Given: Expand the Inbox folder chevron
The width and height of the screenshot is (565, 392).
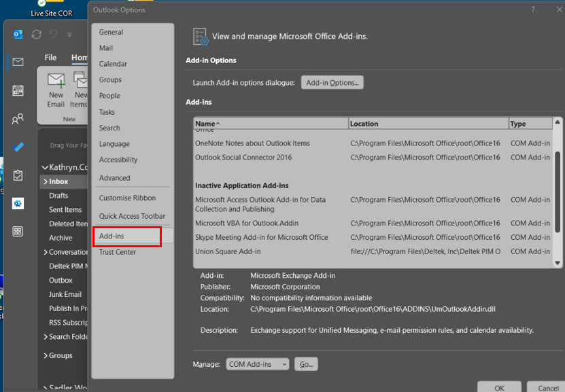Looking at the screenshot, I should pyautogui.click(x=46, y=181).
